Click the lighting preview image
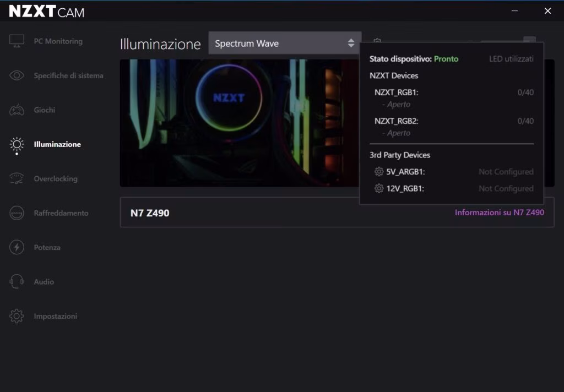This screenshot has height=392, width=564. (x=240, y=123)
